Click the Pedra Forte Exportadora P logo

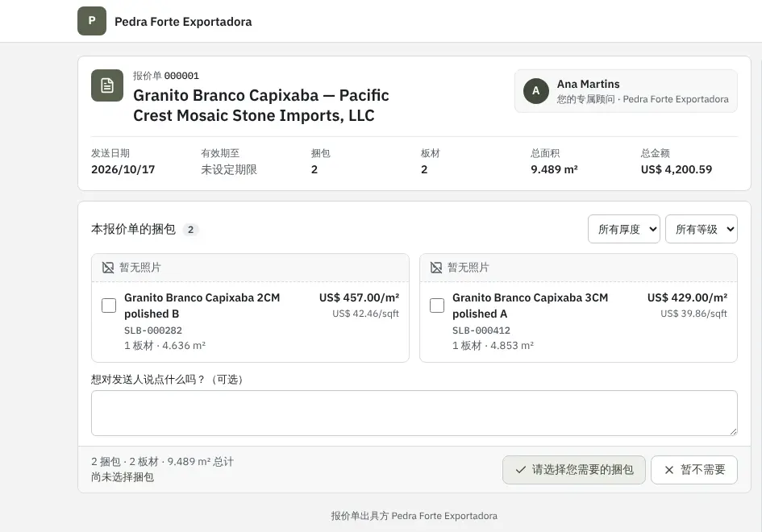coord(92,21)
